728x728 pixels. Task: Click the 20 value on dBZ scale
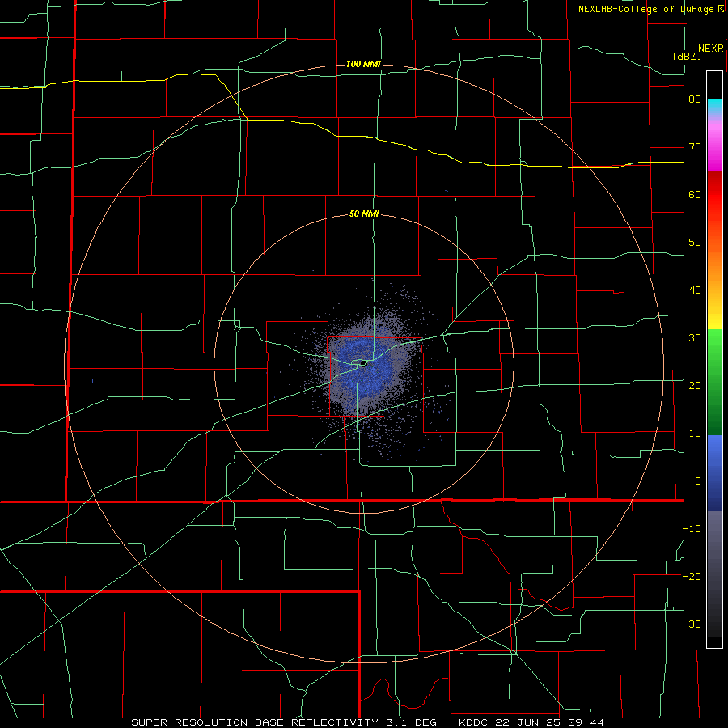click(x=695, y=386)
